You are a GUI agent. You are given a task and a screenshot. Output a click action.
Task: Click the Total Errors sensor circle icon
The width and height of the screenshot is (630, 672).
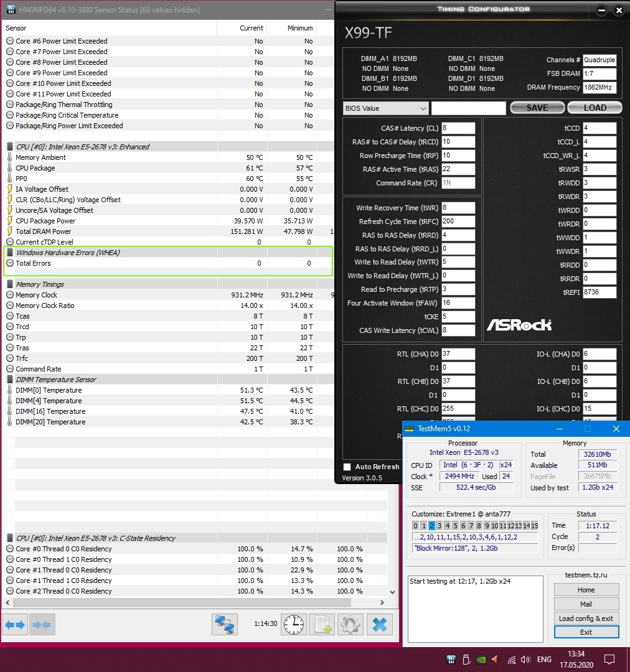coord(10,263)
